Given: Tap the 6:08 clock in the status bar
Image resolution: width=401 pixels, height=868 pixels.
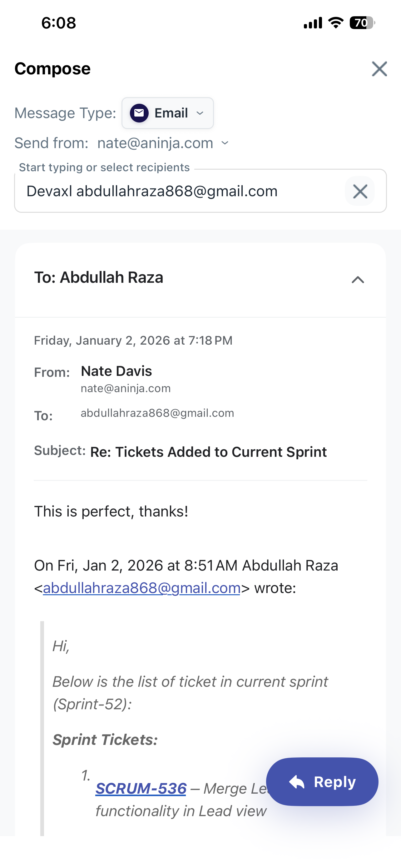Looking at the screenshot, I should 59,23.
